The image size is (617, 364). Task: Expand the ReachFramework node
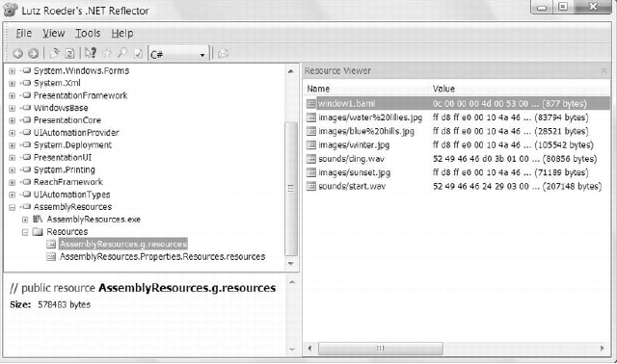coord(13,182)
